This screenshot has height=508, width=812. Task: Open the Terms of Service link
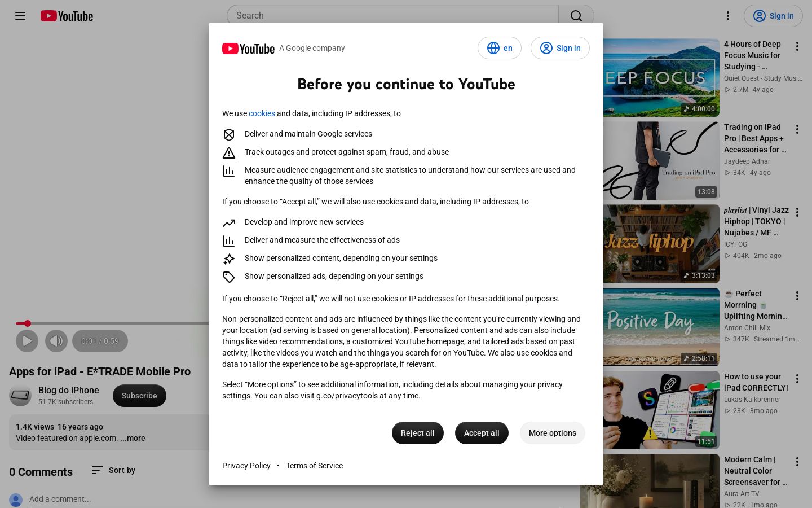(x=314, y=466)
